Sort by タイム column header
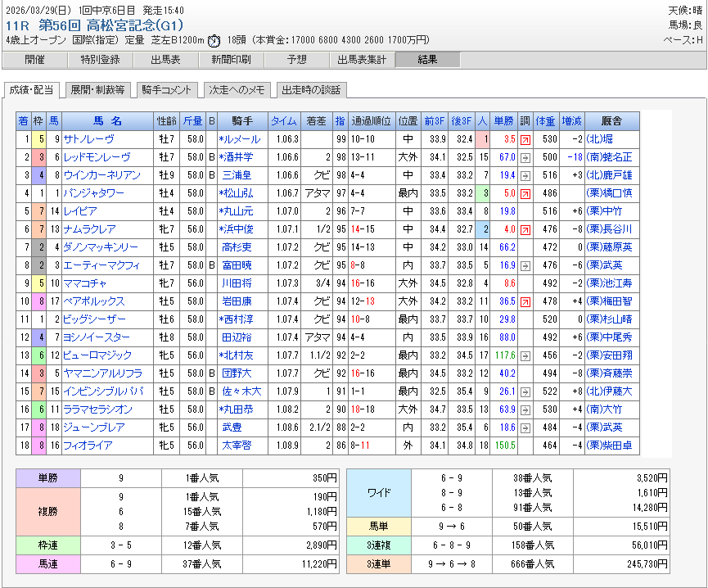Image resolution: width=708 pixels, height=588 pixels. click(284, 121)
